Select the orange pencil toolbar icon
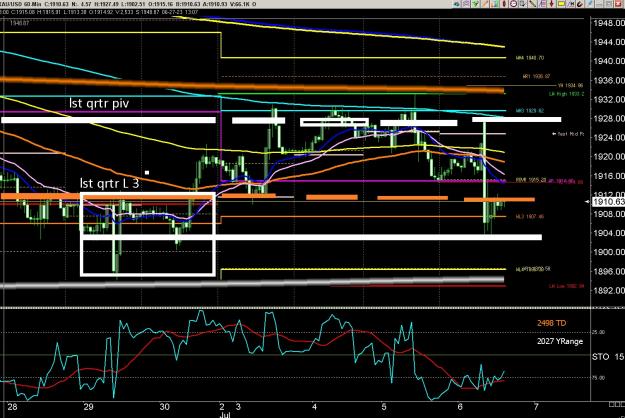This screenshot has height=418, width=625. pyautogui.click(x=485, y=4)
